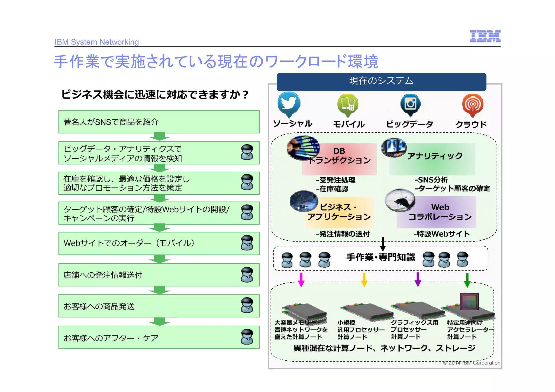Click the purple chip on accelerator node

[469, 301]
